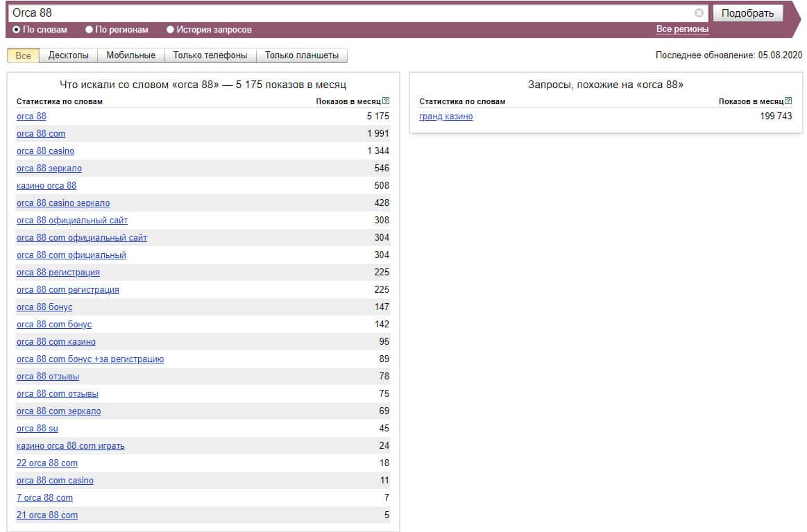This screenshot has width=807, height=532.
Task: Open the 'orca 88 casino' keyword link
Action: tap(45, 151)
